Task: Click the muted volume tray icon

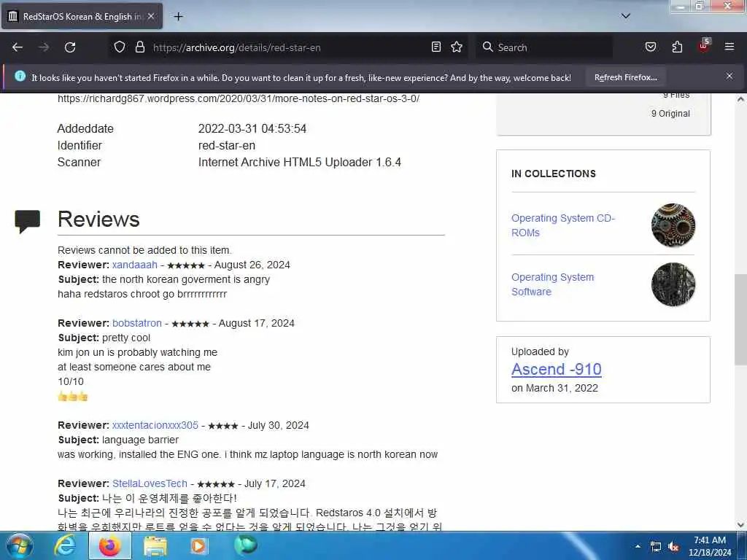Action: coord(673,547)
